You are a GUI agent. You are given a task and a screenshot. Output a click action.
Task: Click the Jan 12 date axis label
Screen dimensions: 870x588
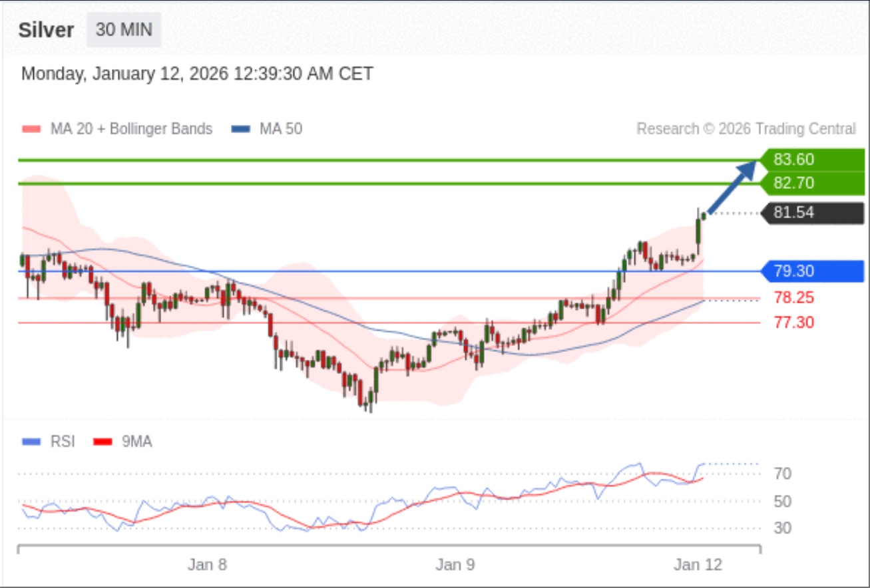point(697,565)
